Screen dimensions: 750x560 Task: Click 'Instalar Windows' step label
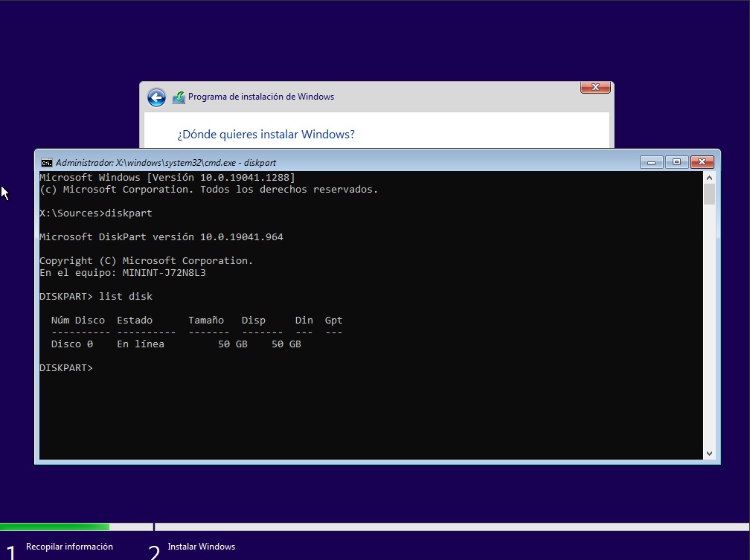coord(202,547)
